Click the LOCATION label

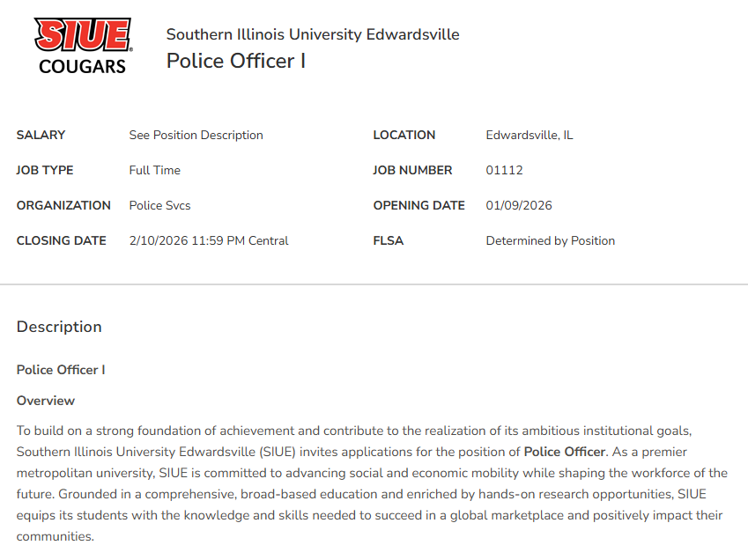404,135
